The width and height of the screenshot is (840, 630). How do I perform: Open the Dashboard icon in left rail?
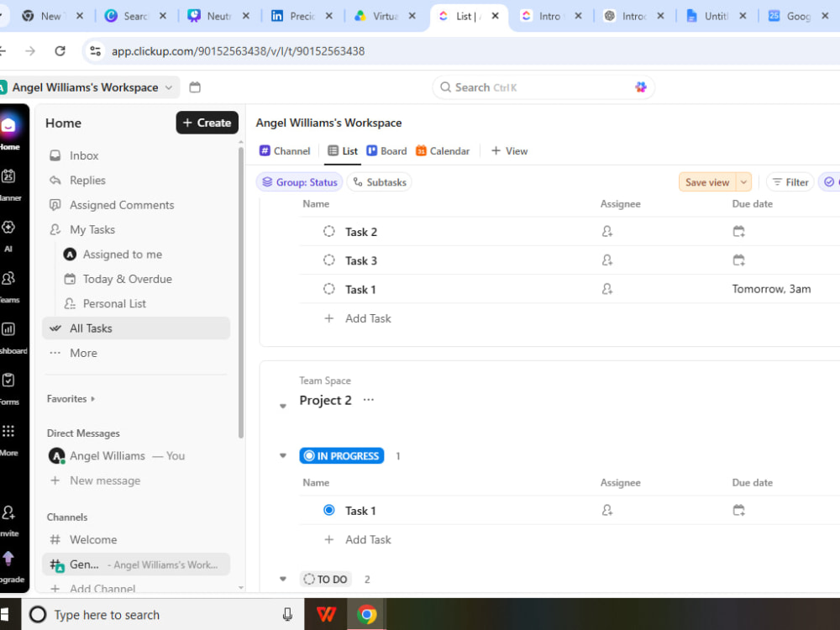coord(8,329)
